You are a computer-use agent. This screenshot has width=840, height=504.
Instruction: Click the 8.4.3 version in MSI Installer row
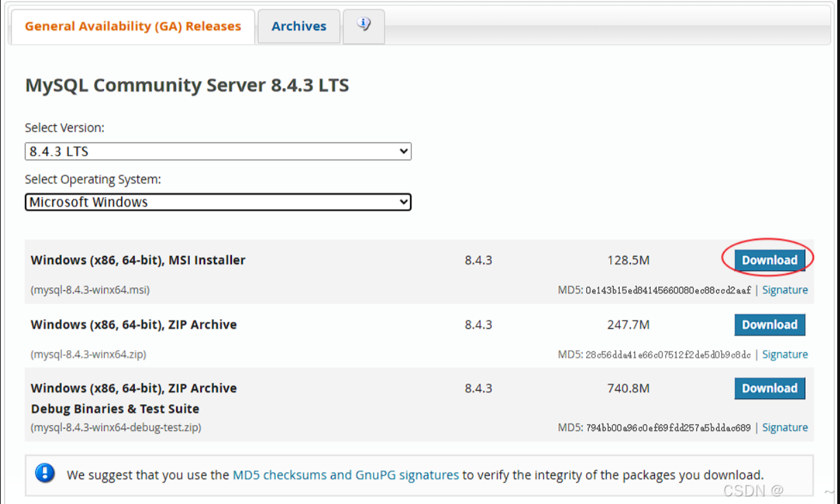coord(478,261)
